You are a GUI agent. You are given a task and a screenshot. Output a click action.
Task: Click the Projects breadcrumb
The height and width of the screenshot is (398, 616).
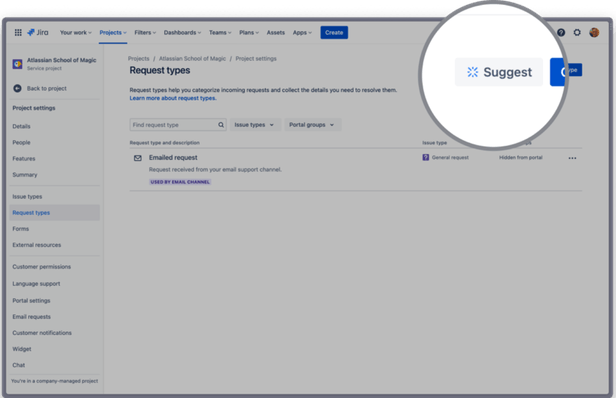point(139,58)
